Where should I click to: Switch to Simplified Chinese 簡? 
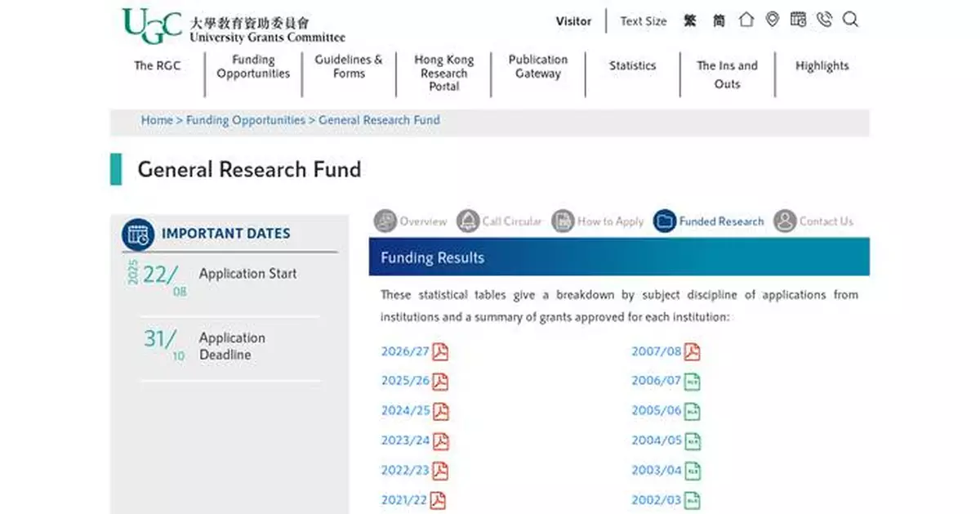[x=719, y=21]
